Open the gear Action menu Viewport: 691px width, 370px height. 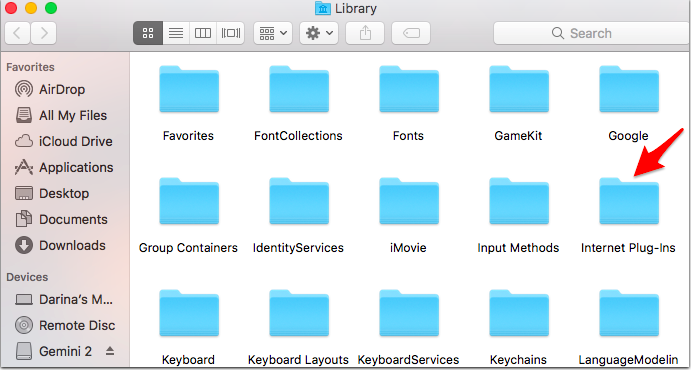click(x=319, y=33)
